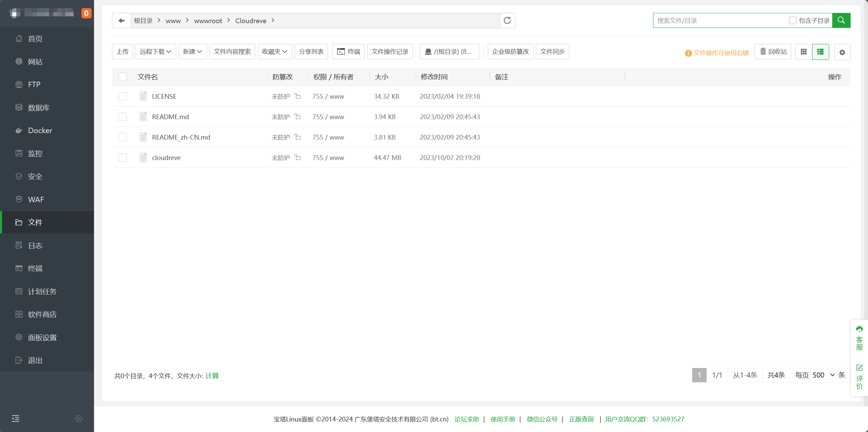Image resolution: width=868 pixels, height=432 pixels.
Task: Click the green search icon button
Action: pos(841,20)
